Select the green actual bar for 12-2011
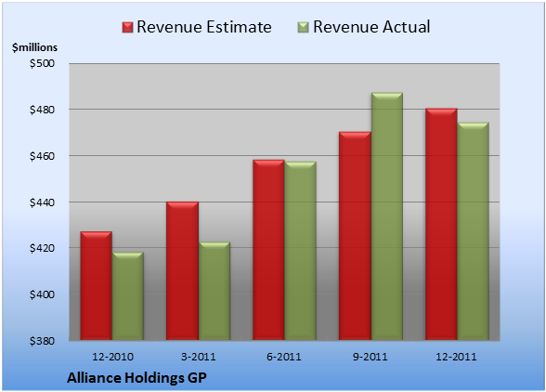 pyautogui.click(x=474, y=231)
